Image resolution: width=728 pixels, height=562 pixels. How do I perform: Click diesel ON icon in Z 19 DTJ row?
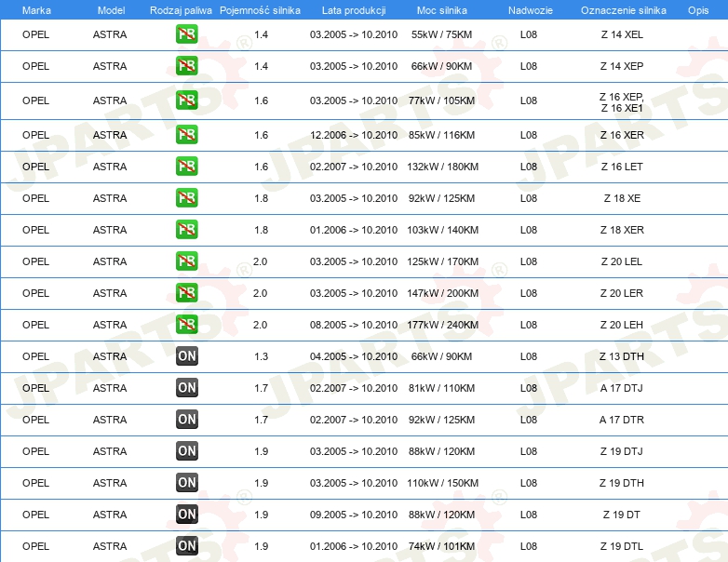coord(186,450)
